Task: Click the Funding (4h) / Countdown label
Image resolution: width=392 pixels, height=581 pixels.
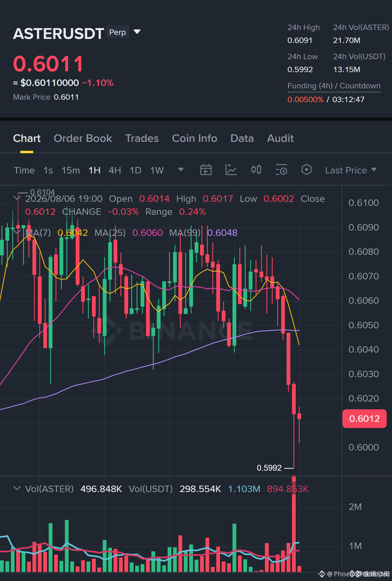Action: coord(334,86)
